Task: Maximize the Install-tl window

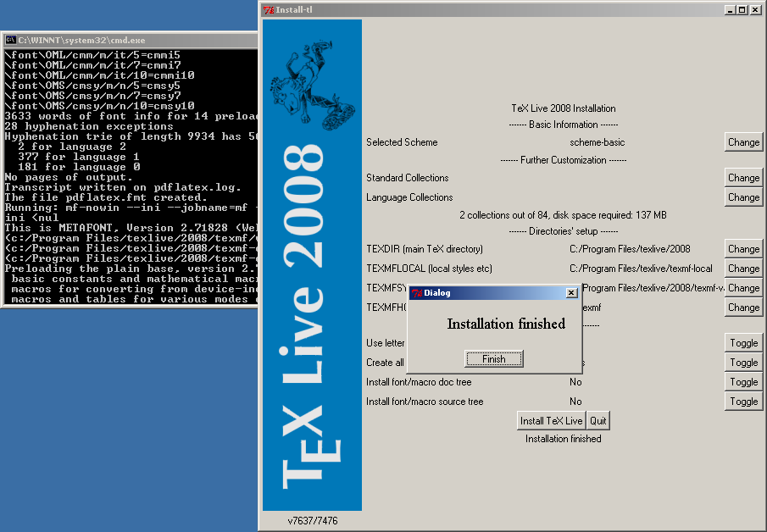Action: pos(742,10)
